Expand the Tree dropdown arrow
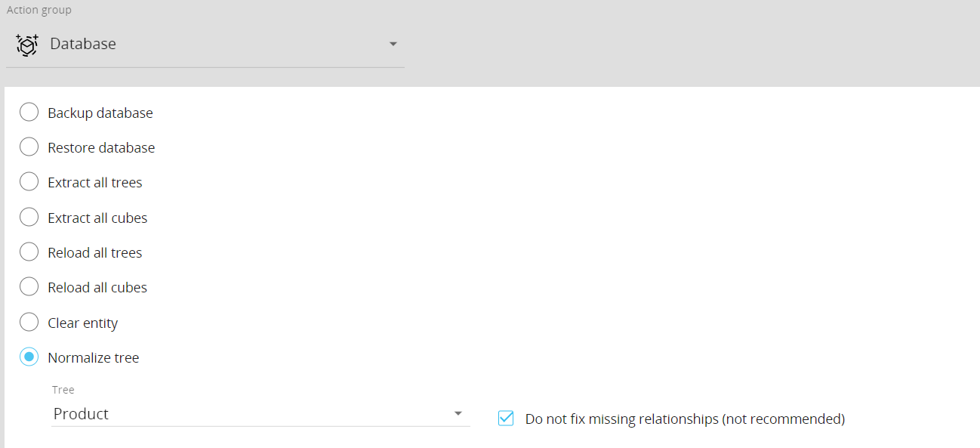 458,414
